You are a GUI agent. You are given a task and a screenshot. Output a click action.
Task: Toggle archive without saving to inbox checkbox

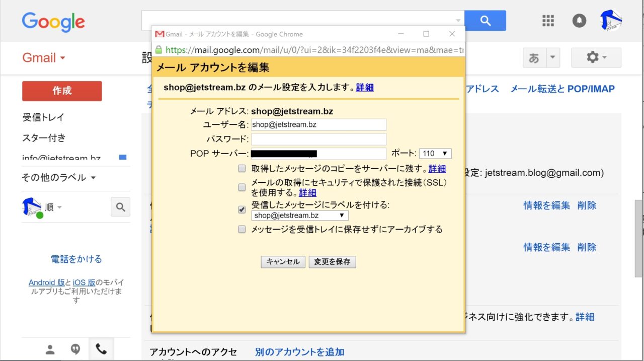tap(242, 230)
